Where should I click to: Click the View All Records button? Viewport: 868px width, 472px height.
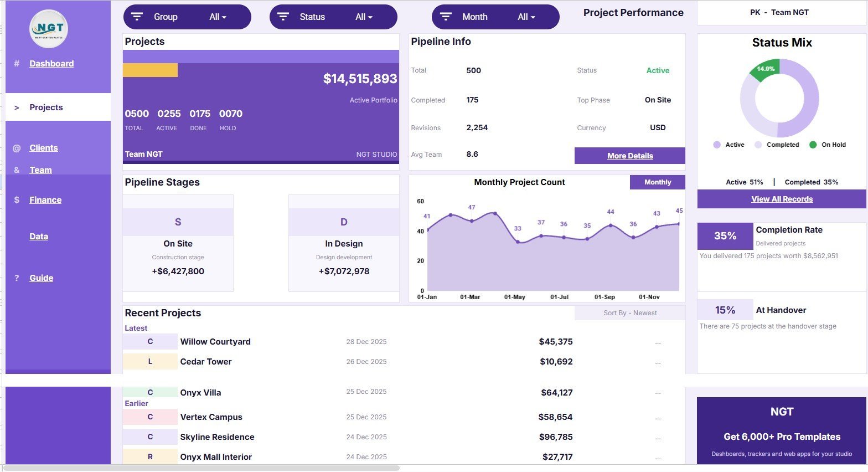(x=782, y=199)
